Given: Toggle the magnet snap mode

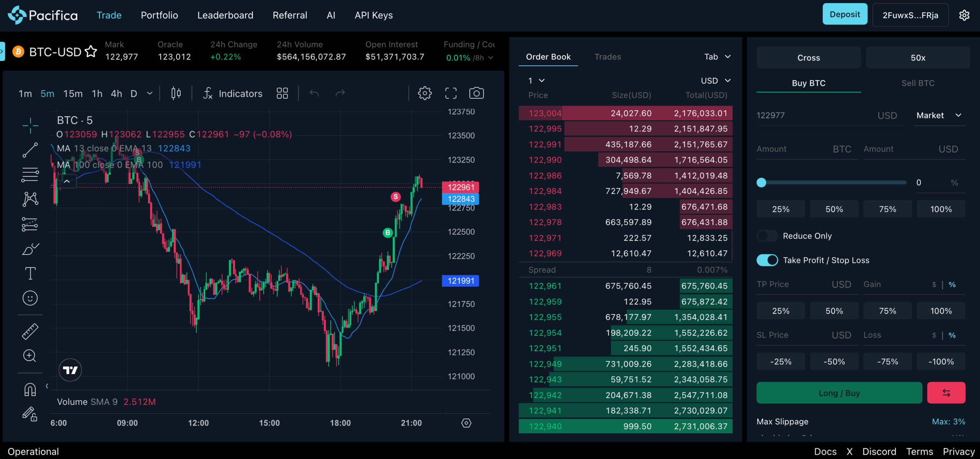Looking at the screenshot, I should coord(30,390).
